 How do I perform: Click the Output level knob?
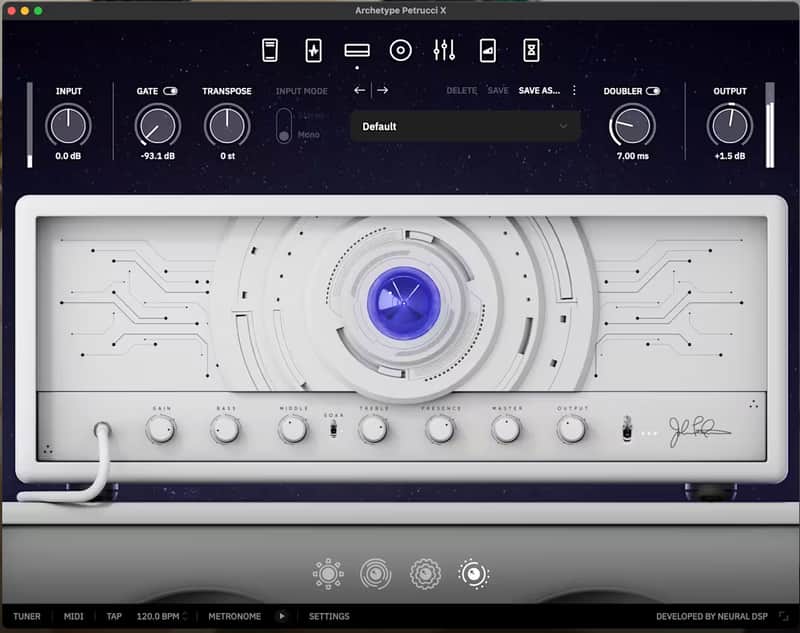(730, 125)
